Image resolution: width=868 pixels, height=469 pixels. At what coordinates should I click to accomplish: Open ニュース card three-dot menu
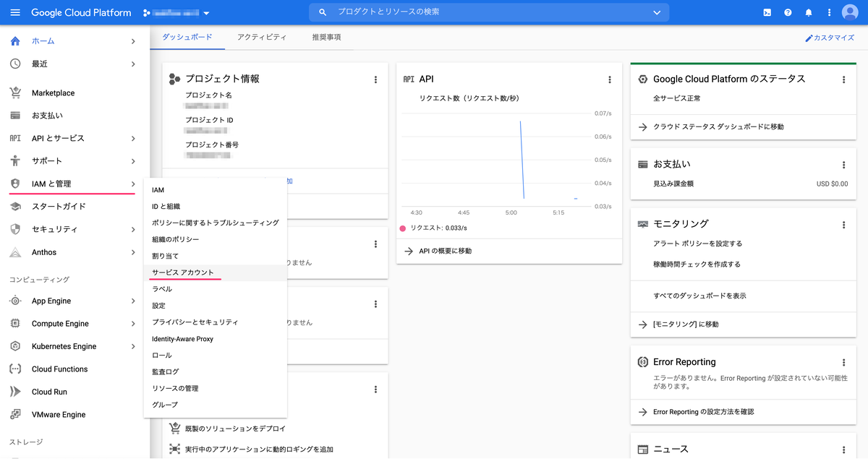click(843, 450)
